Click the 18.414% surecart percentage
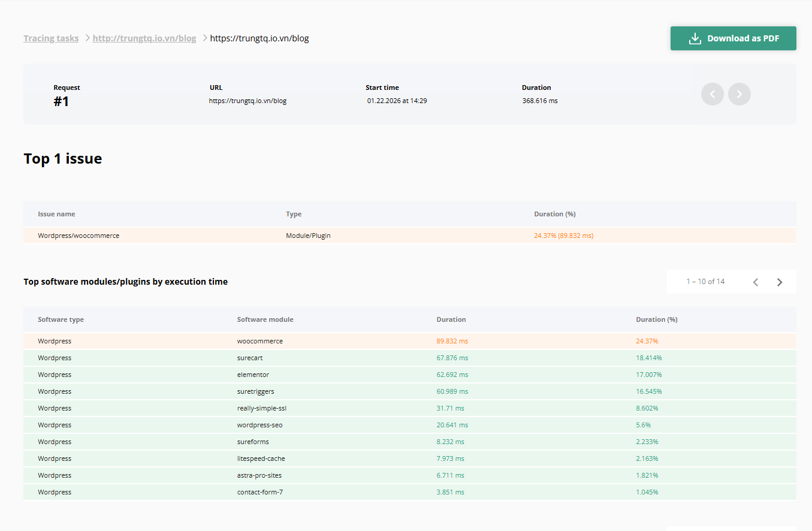Image resolution: width=812 pixels, height=531 pixels. (x=649, y=358)
